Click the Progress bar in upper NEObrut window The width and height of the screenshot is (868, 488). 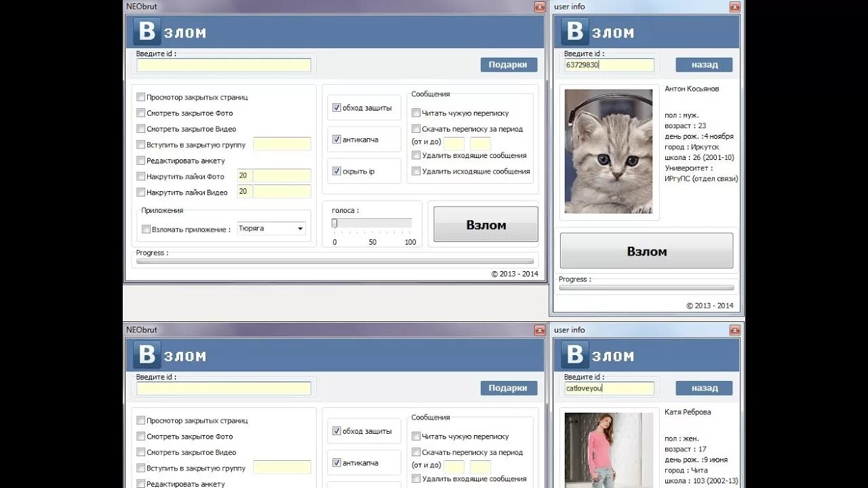pos(335,261)
